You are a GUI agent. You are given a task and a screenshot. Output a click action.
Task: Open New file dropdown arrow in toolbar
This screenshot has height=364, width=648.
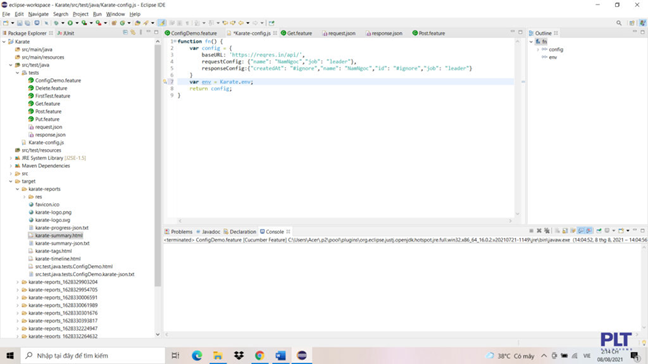12,23
